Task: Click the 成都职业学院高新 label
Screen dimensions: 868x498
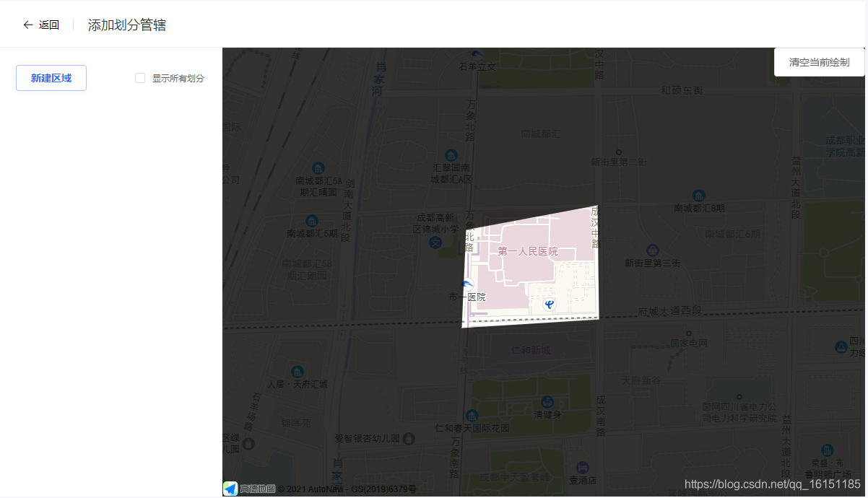Action: click(x=846, y=147)
